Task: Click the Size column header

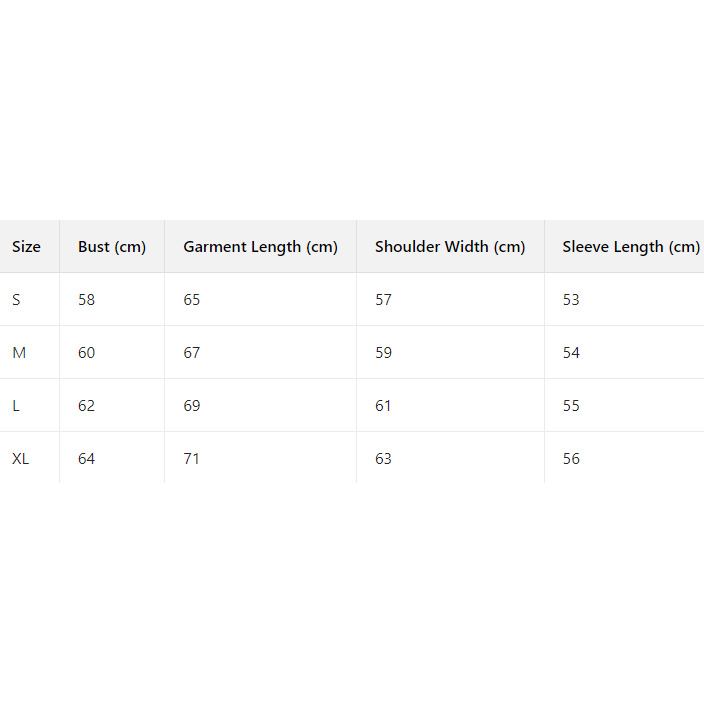Action: click(x=26, y=247)
